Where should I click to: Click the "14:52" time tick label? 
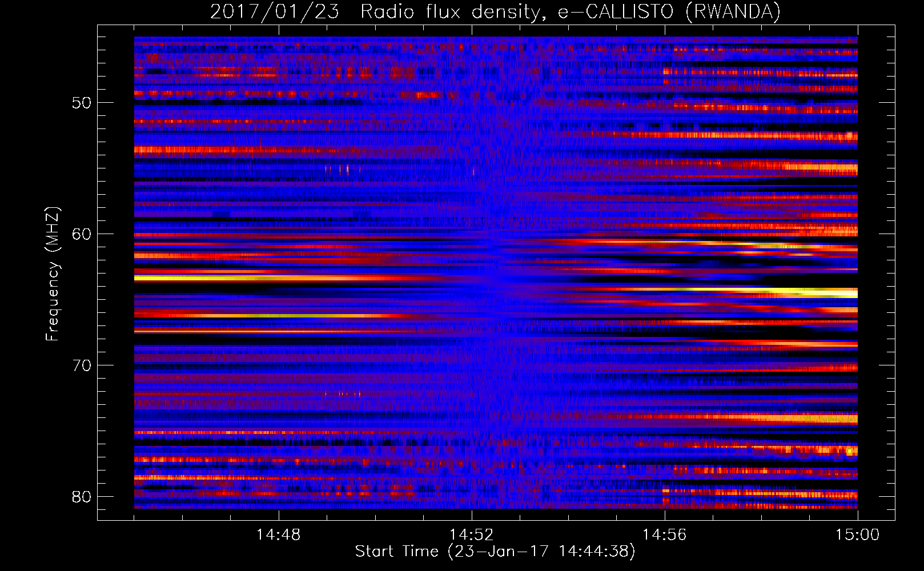coord(471,534)
